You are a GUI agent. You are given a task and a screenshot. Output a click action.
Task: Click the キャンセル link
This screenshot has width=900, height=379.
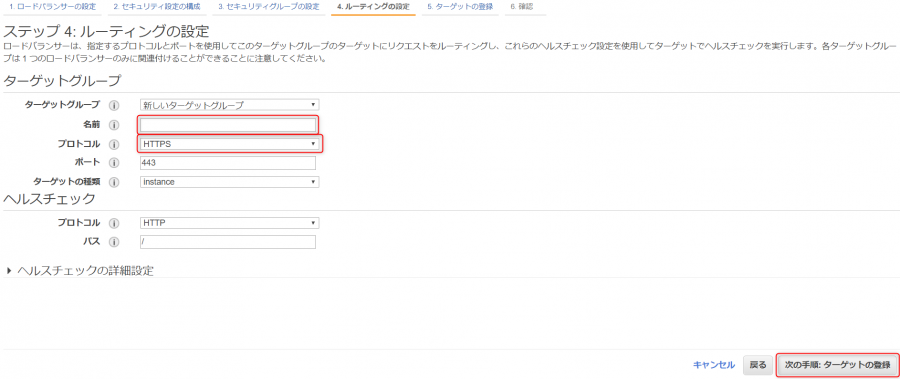(x=713, y=365)
